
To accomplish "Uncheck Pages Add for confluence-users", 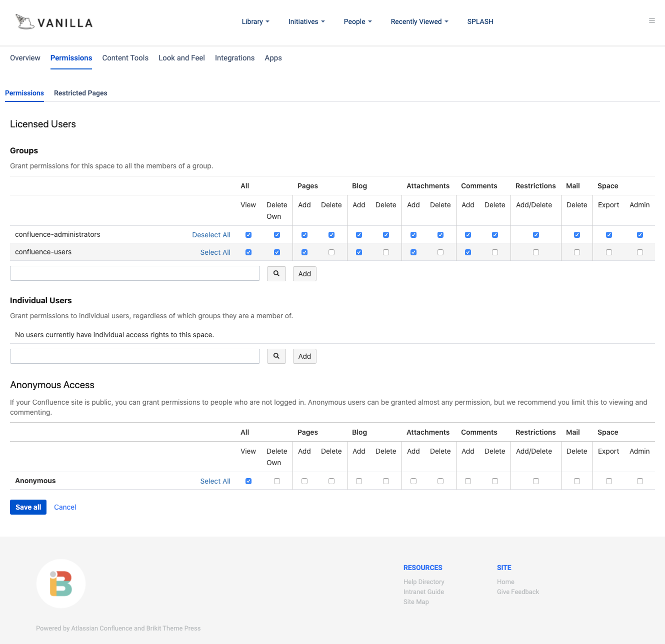I will [x=304, y=252].
